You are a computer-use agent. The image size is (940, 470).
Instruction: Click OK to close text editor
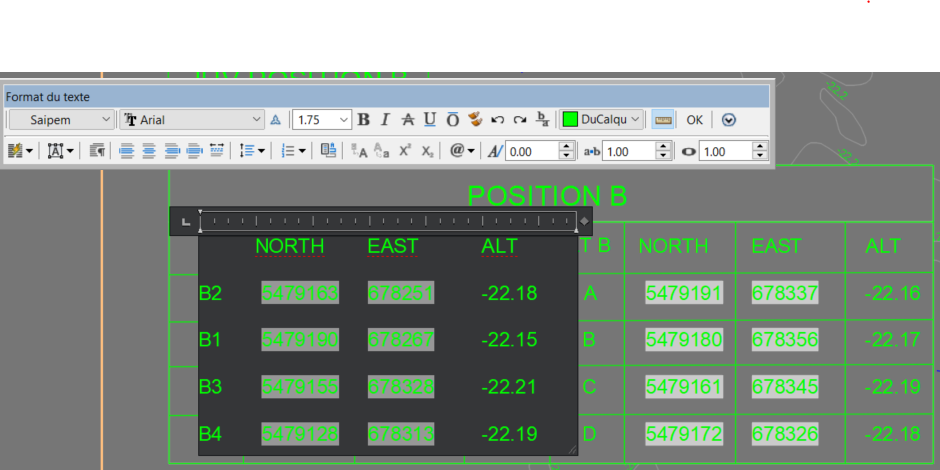pos(694,120)
